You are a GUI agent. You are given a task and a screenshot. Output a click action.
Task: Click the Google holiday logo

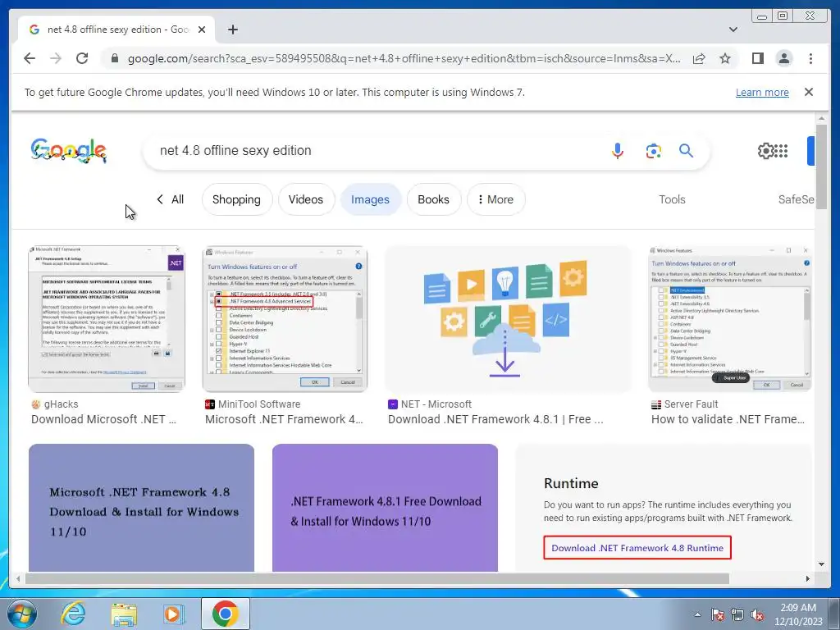(69, 151)
